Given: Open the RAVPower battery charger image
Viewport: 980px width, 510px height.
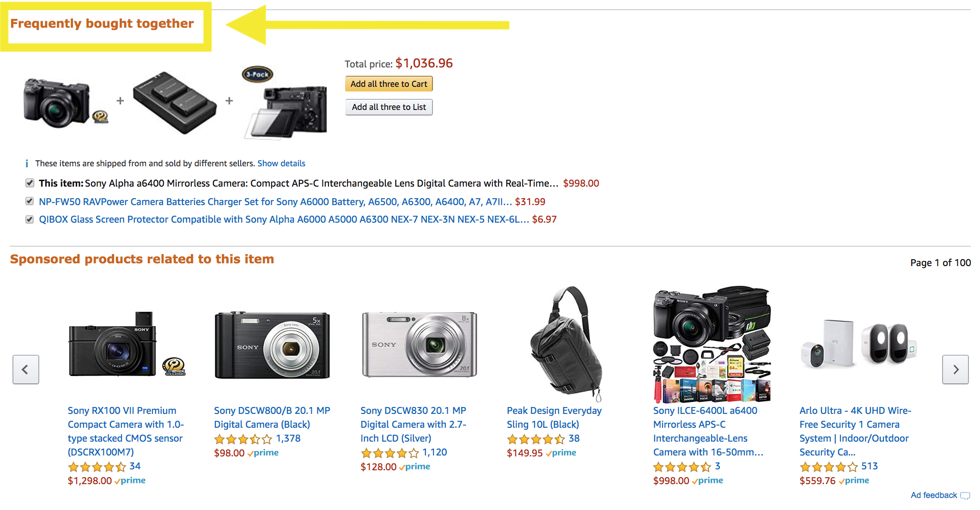Looking at the screenshot, I should [x=175, y=103].
